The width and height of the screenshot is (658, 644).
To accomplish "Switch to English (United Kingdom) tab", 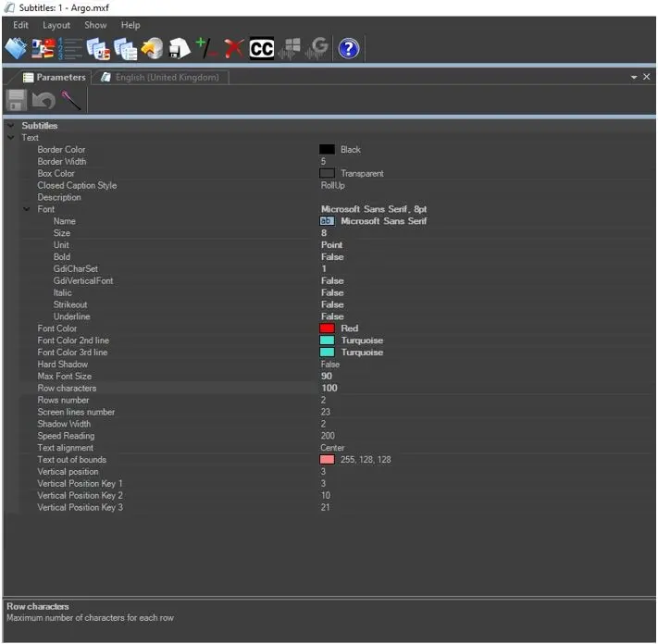I will [167, 78].
